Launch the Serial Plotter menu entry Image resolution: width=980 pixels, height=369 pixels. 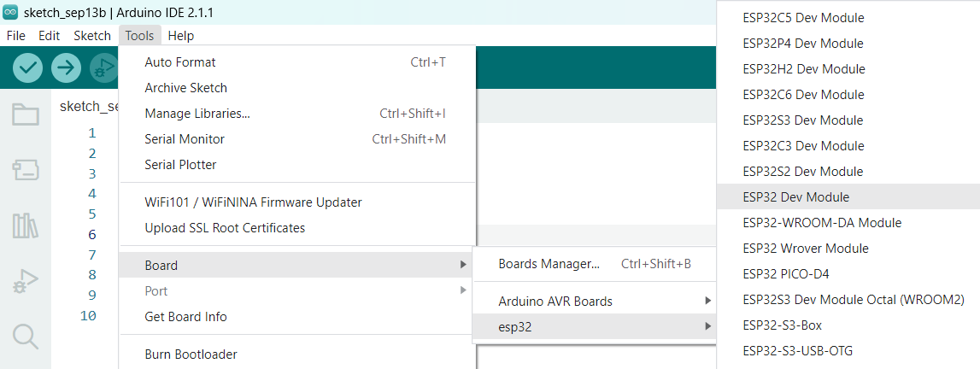[x=296, y=165]
